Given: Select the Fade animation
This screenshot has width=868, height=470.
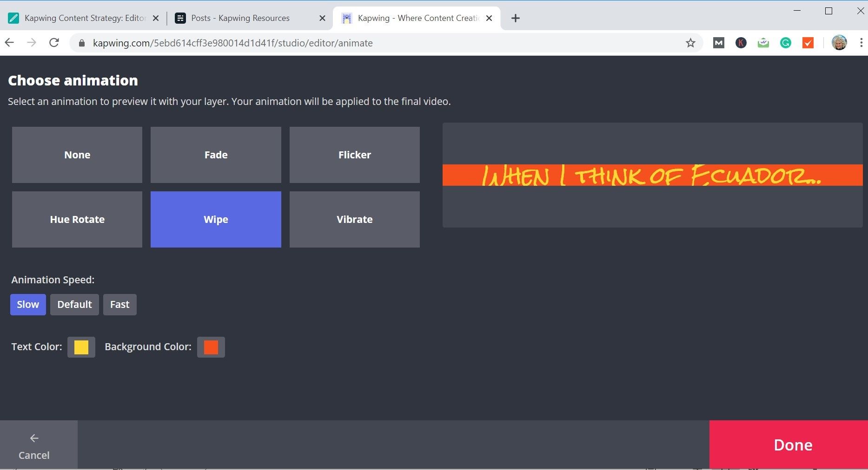Looking at the screenshot, I should pos(216,155).
